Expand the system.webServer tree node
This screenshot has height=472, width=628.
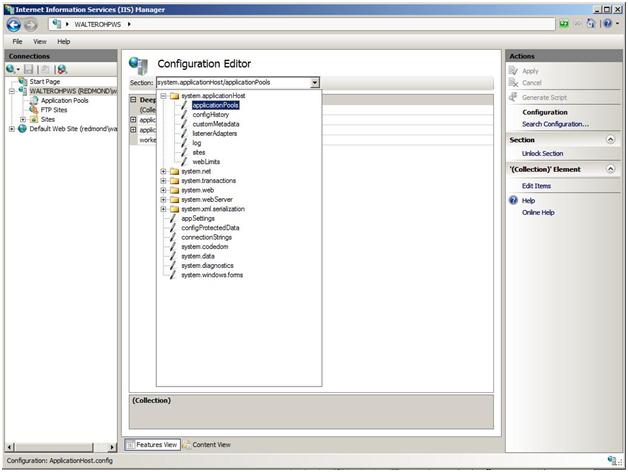pos(163,200)
